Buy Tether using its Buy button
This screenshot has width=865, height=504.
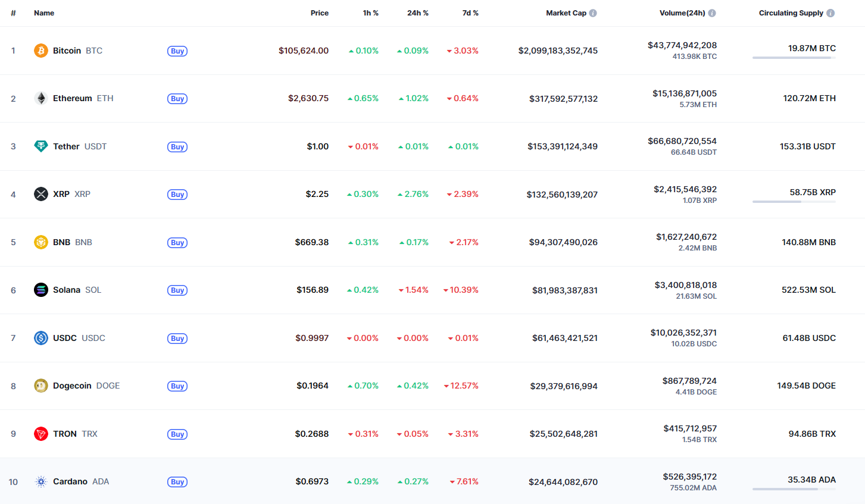point(177,147)
